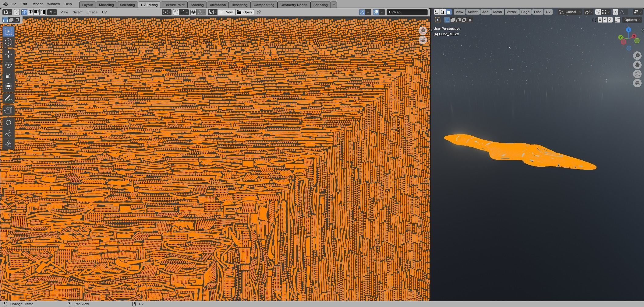
Task: Enable edge select mode in 3D viewport
Action: (443, 12)
